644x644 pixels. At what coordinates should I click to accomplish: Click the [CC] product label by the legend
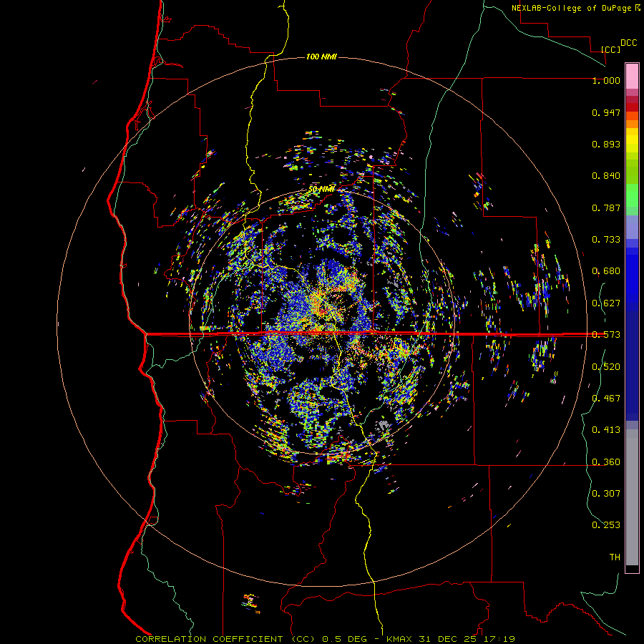pos(610,49)
